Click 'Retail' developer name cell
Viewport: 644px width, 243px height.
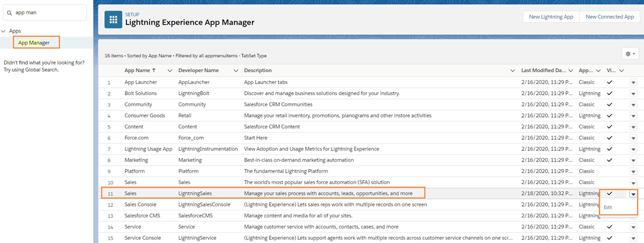[185, 115]
